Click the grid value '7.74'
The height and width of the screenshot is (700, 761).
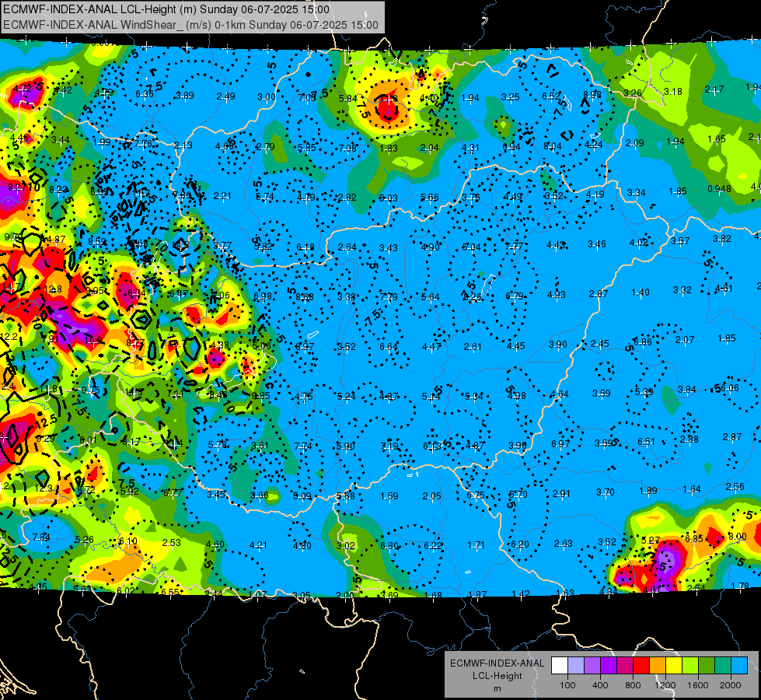coord(303,446)
